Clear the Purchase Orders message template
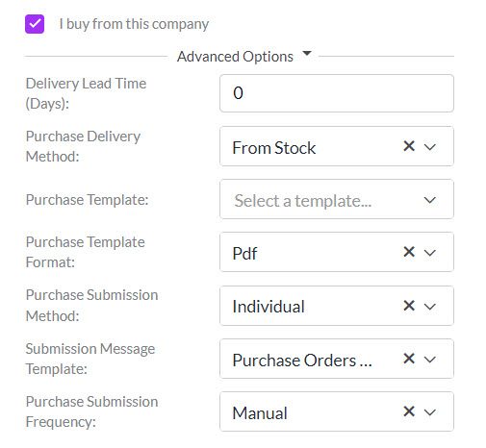This screenshot has width=486, height=448. (x=409, y=359)
